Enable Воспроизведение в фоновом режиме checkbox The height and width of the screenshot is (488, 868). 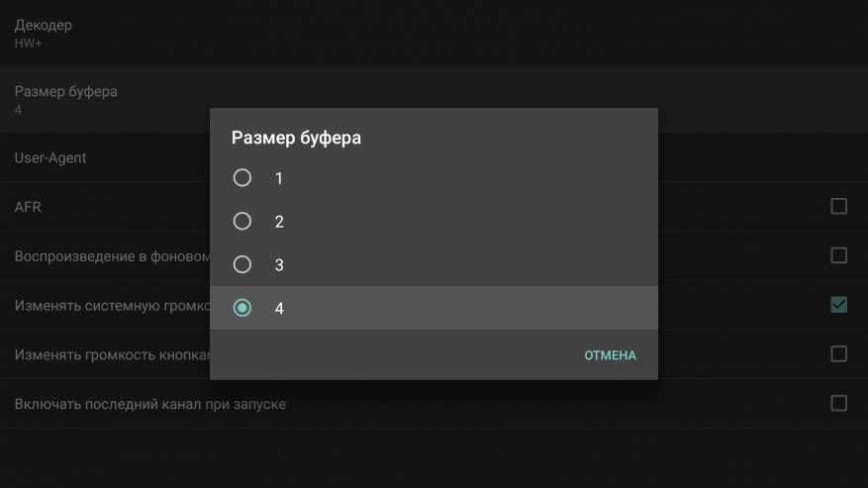pyautogui.click(x=838, y=255)
